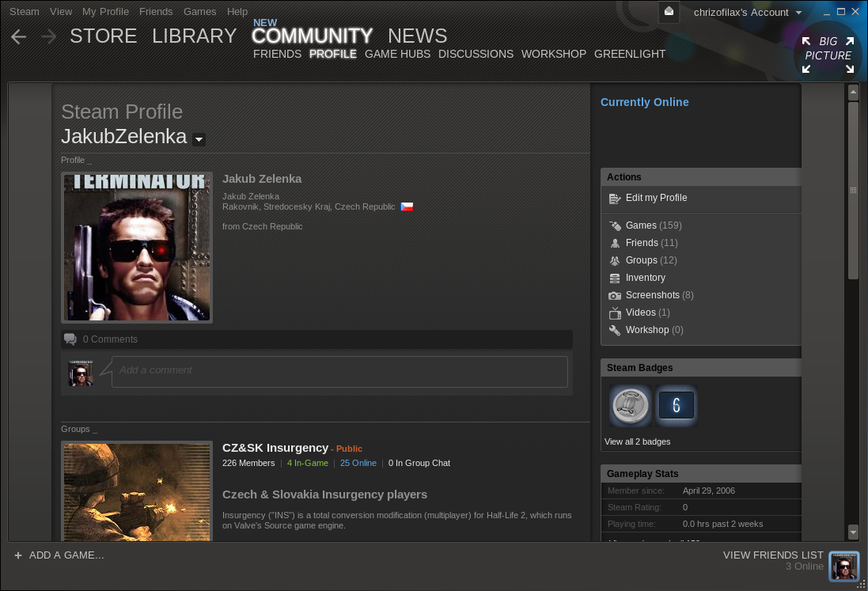Open the Help menu
Viewport: 868px width, 591px height.
click(237, 12)
